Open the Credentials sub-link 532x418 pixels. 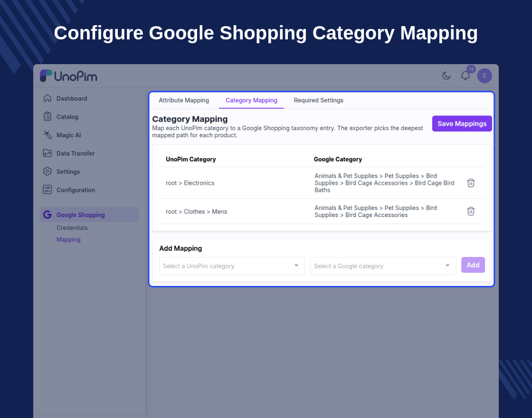pyautogui.click(x=72, y=228)
